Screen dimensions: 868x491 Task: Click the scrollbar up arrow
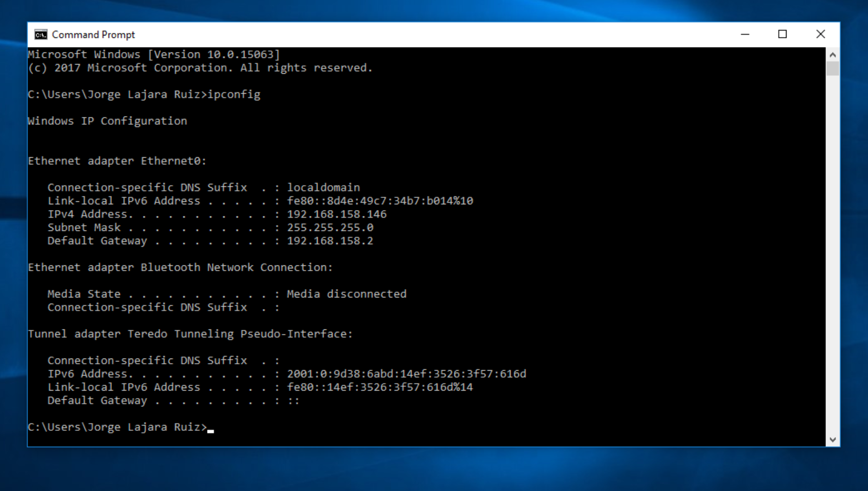(833, 55)
